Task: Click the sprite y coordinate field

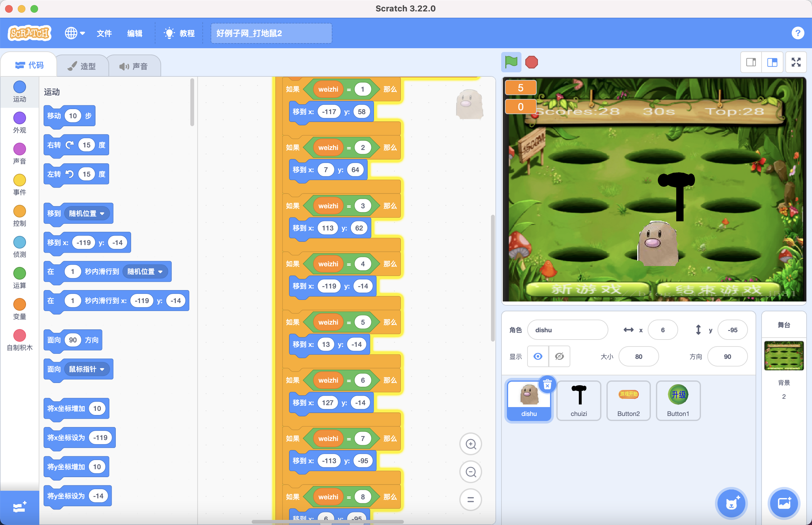Action: pos(732,330)
